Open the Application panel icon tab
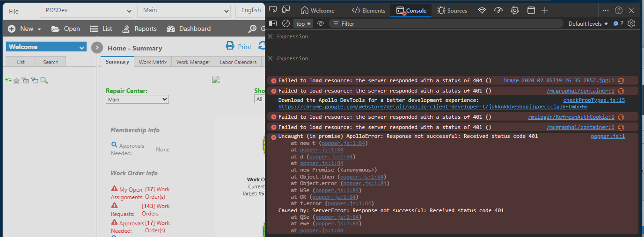This screenshot has height=237, width=644. tap(531, 10)
